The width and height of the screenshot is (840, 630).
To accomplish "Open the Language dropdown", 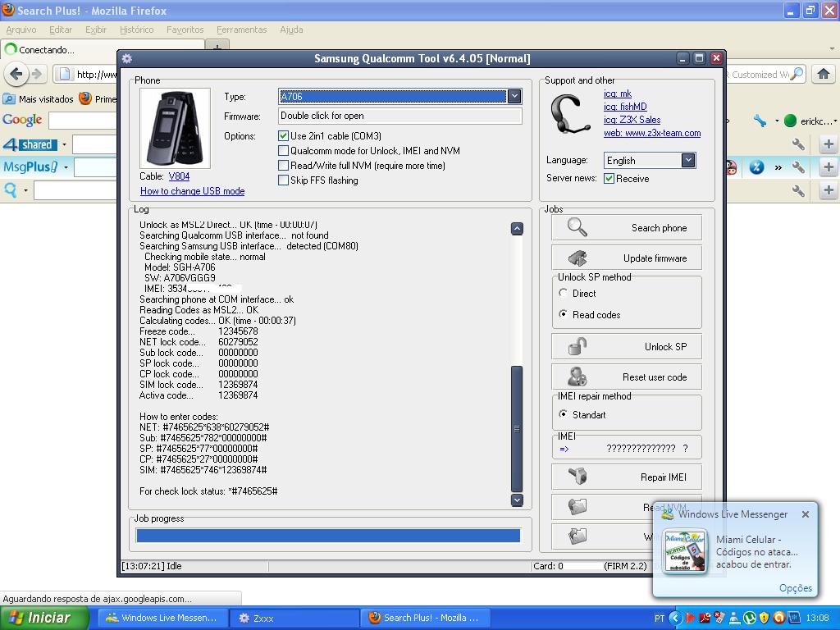I will click(688, 160).
